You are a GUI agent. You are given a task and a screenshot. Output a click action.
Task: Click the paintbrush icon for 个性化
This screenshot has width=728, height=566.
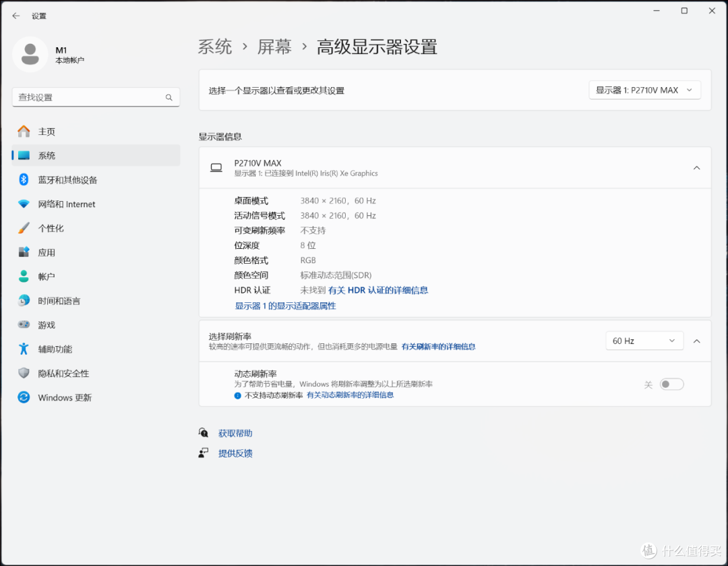pos(24,228)
